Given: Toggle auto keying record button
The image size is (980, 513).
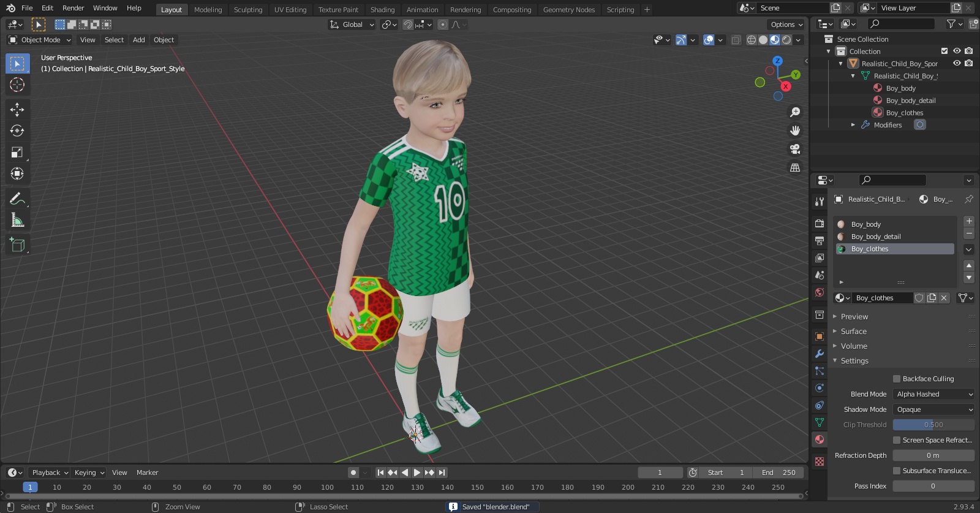Looking at the screenshot, I should point(353,473).
